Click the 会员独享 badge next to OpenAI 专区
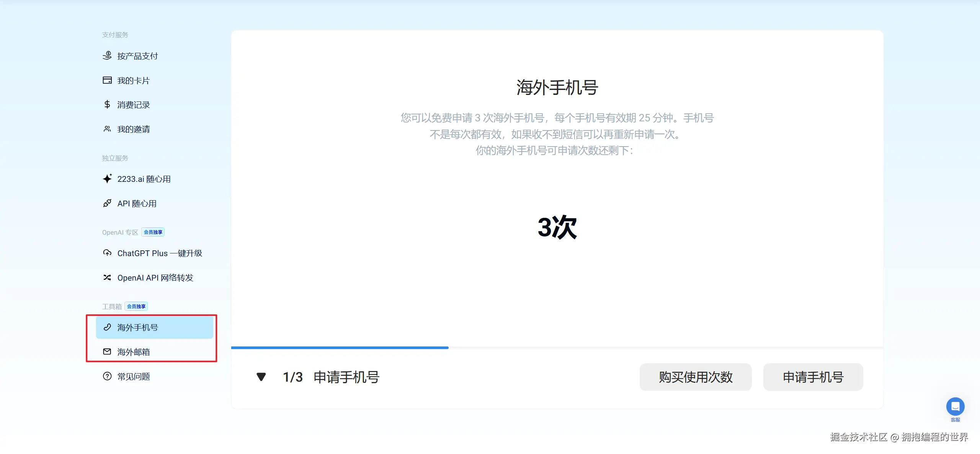This screenshot has height=454, width=980. tap(153, 232)
